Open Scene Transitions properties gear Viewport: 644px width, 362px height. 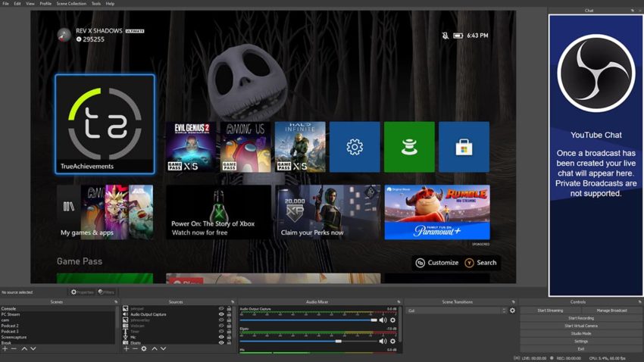(x=513, y=311)
